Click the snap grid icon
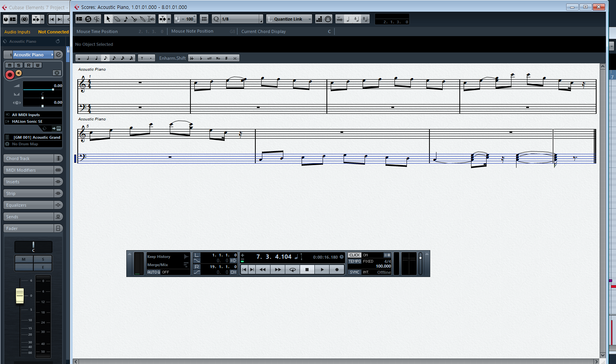The width and height of the screenshot is (616, 364). [204, 19]
